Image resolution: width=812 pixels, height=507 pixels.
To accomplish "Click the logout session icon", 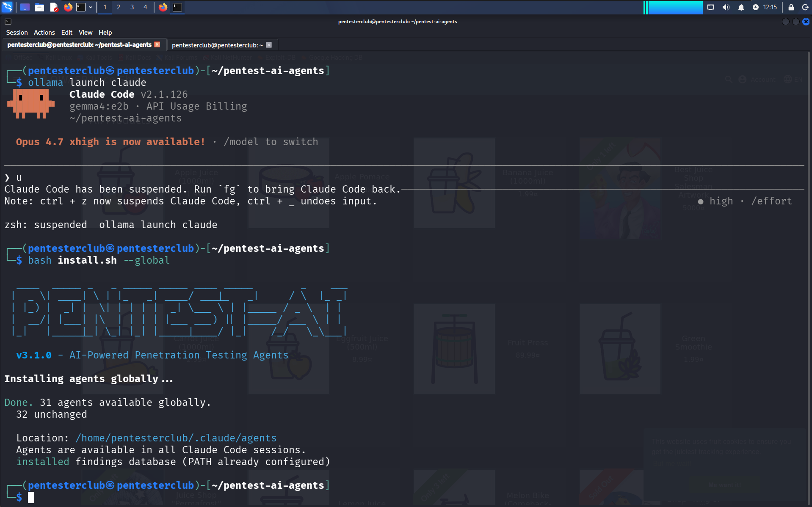I will (x=805, y=7).
